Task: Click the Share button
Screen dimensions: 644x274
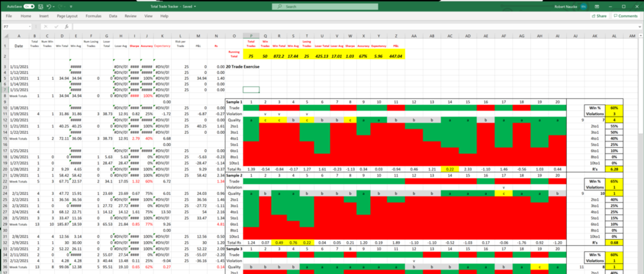Action: click(600, 15)
